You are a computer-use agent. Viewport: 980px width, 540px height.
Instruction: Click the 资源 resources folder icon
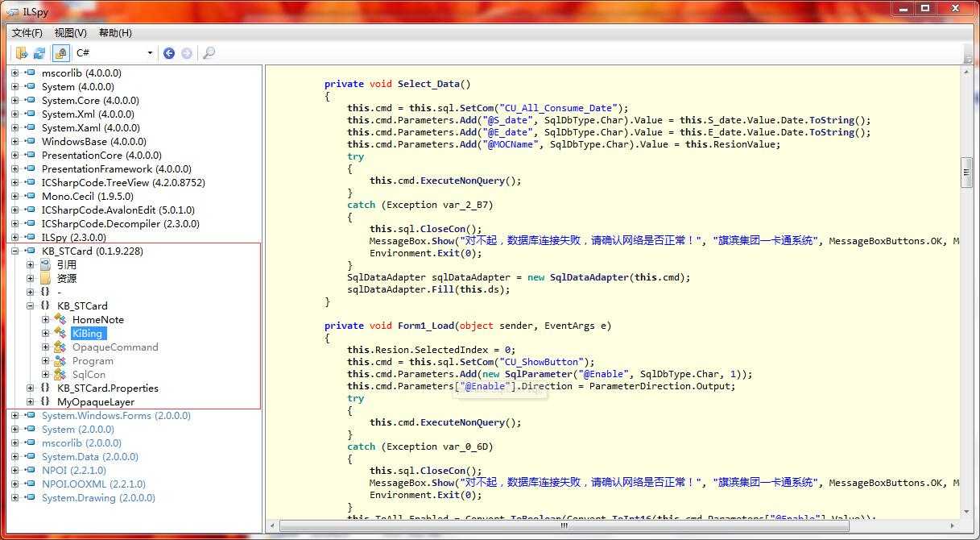click(45, 278)
